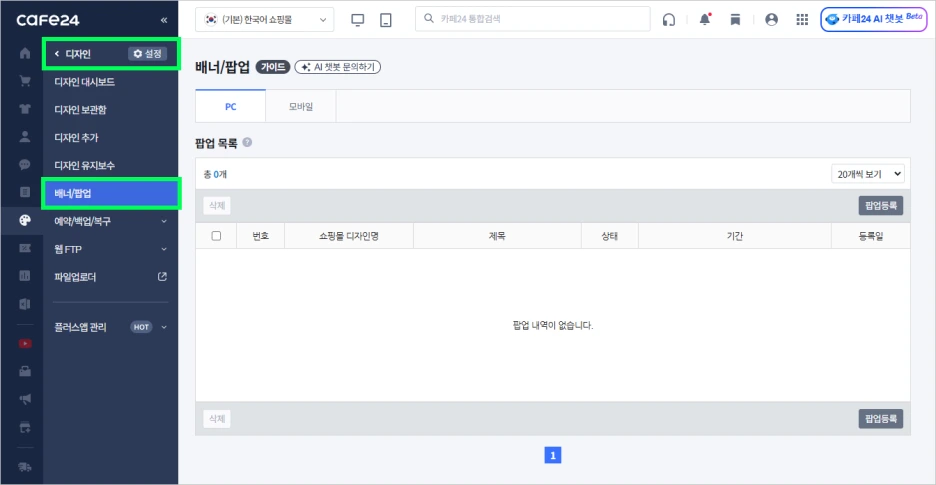Image resolution: width=936 pixels, height=485 pixels.
Task: Click the 번호 column header
Action: 261,236
